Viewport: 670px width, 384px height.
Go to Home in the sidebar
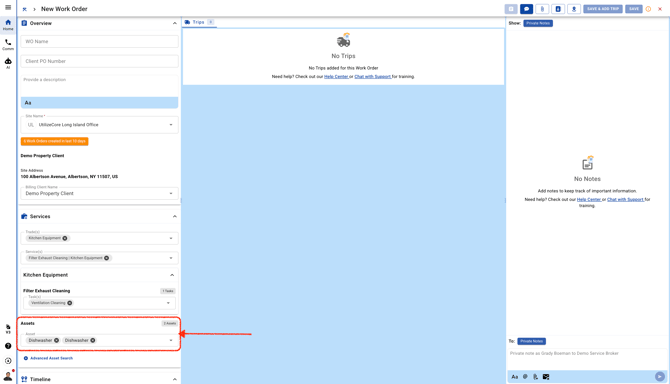coord(8,24)
